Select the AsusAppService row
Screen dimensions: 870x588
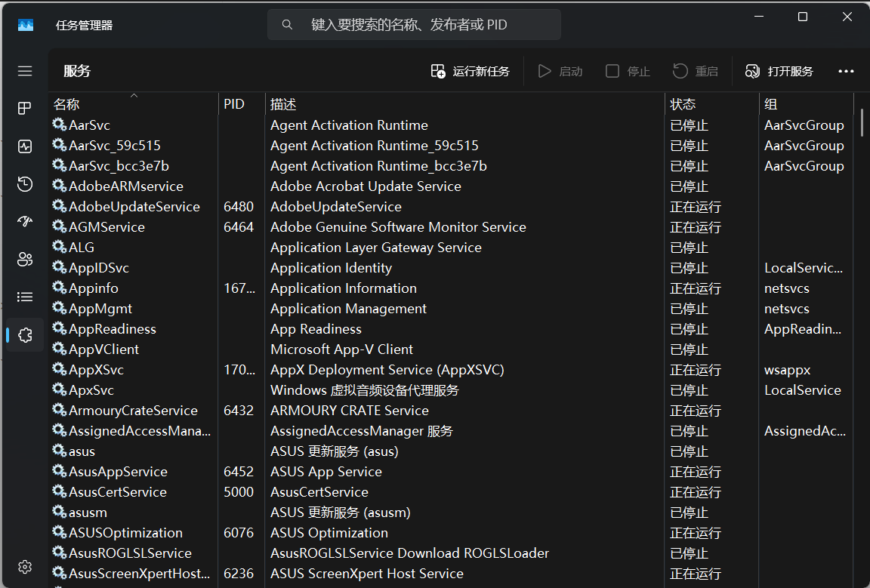point(451,472)
